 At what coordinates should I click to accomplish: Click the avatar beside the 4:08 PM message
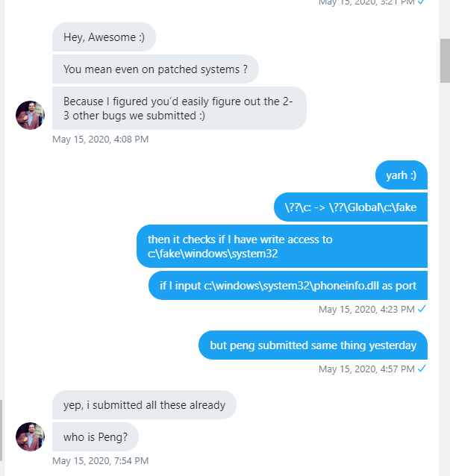coord(30,115)
